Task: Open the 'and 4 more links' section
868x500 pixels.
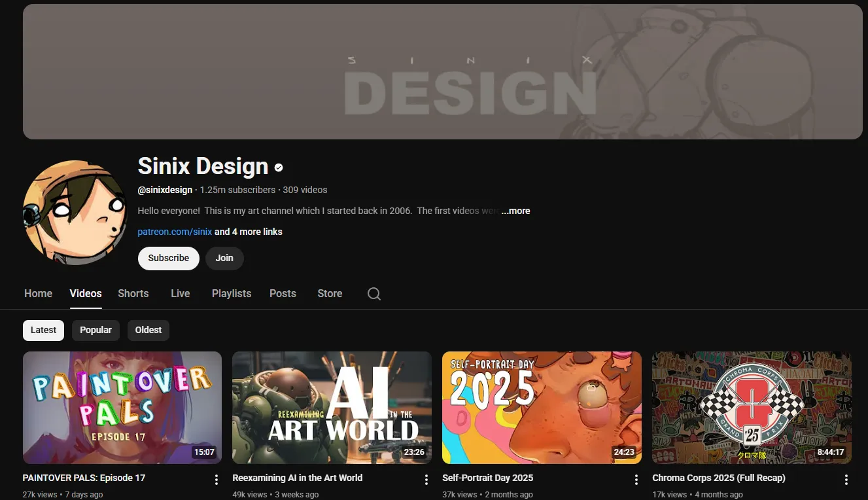Action: [249, 231]
